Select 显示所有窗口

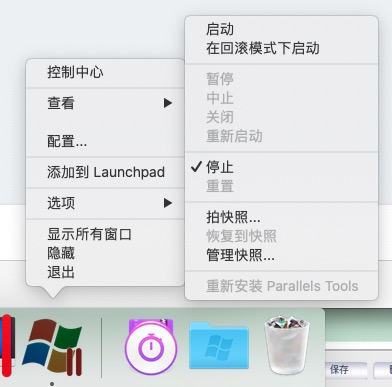(105, 234)
